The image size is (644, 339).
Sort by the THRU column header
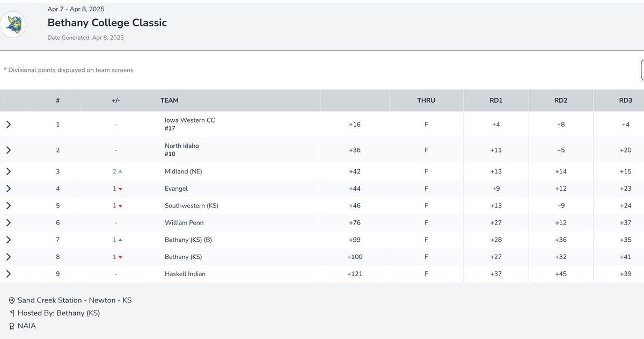click(x=426, y=100)
